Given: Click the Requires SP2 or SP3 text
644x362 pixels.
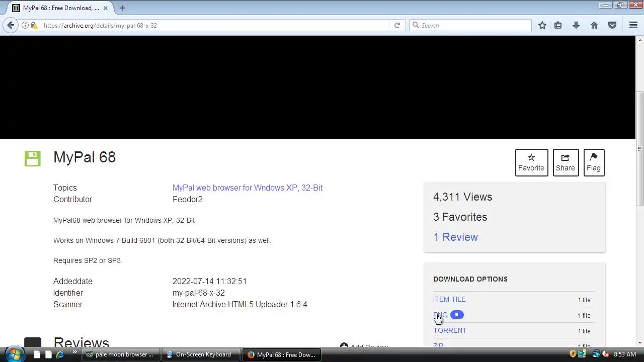Looking at the screenshot, I should pyautogui.click(x=88, y=260).
